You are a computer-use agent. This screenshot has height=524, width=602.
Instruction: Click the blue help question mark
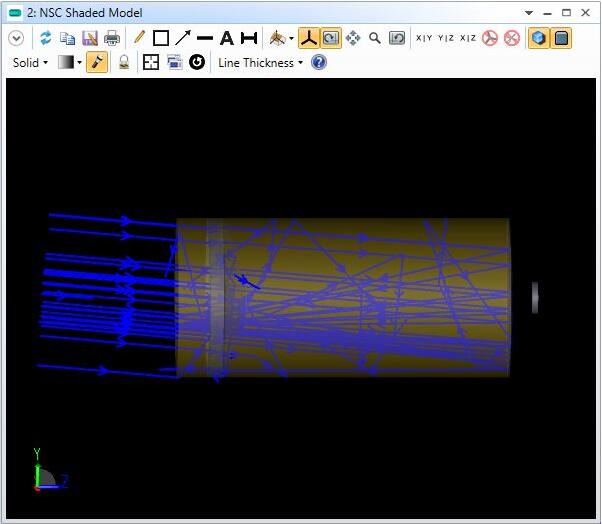coord(319,62)
